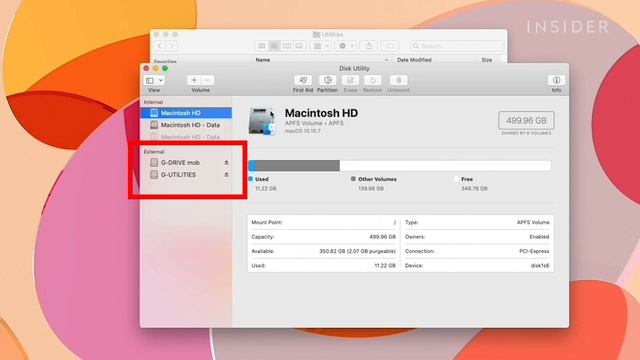Open Finder action gear menu
Screen dimensions: 640x360
(x=346, y=46)
